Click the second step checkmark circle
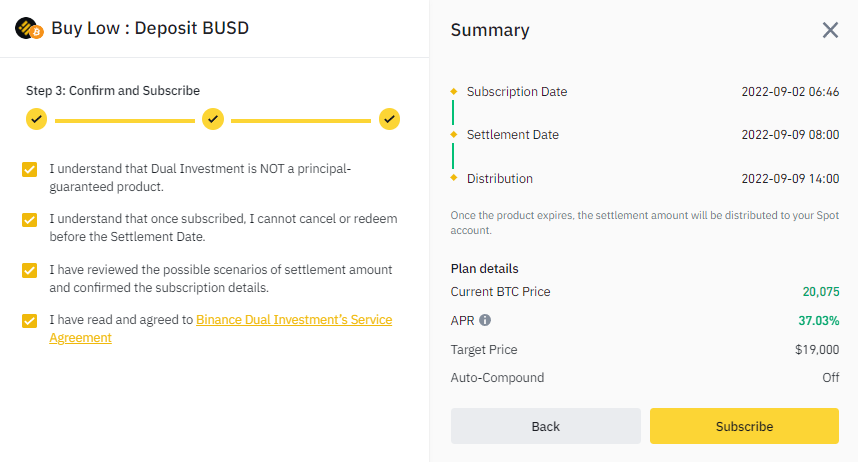The width and height of the screenshot is (858, 462). click(213, 120)
